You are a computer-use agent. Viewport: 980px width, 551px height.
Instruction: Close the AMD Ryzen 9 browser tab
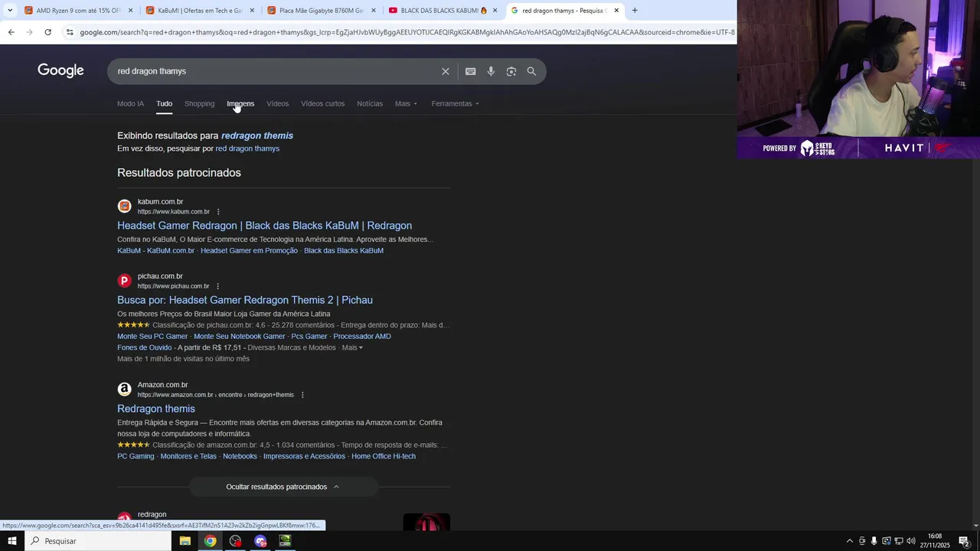click(130, 11)
